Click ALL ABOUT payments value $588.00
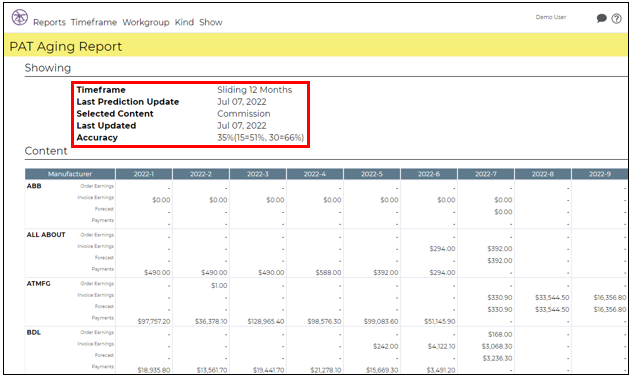The height and width of the screenshot is (377, 632). tap(328, 273)
